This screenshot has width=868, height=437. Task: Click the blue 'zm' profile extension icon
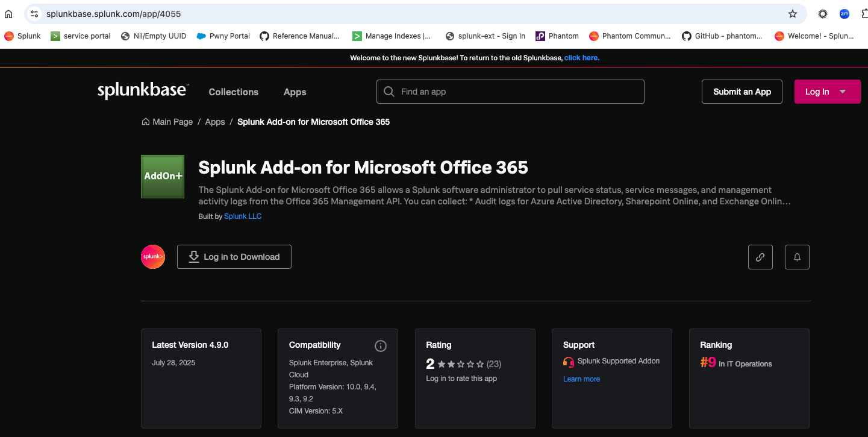845,14
